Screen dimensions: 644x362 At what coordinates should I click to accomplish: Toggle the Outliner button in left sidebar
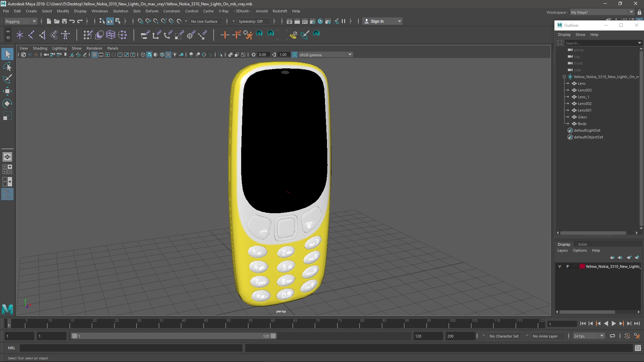point(7,194)
